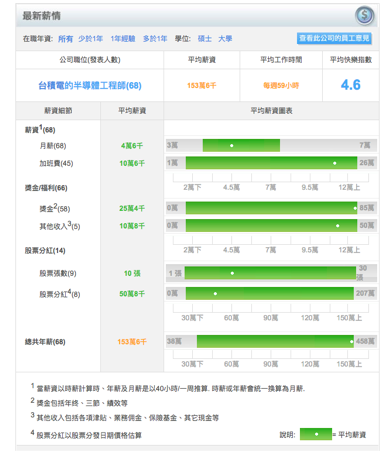
Task: Click the 25萬4千 bonus value
Action: (132, 208)
